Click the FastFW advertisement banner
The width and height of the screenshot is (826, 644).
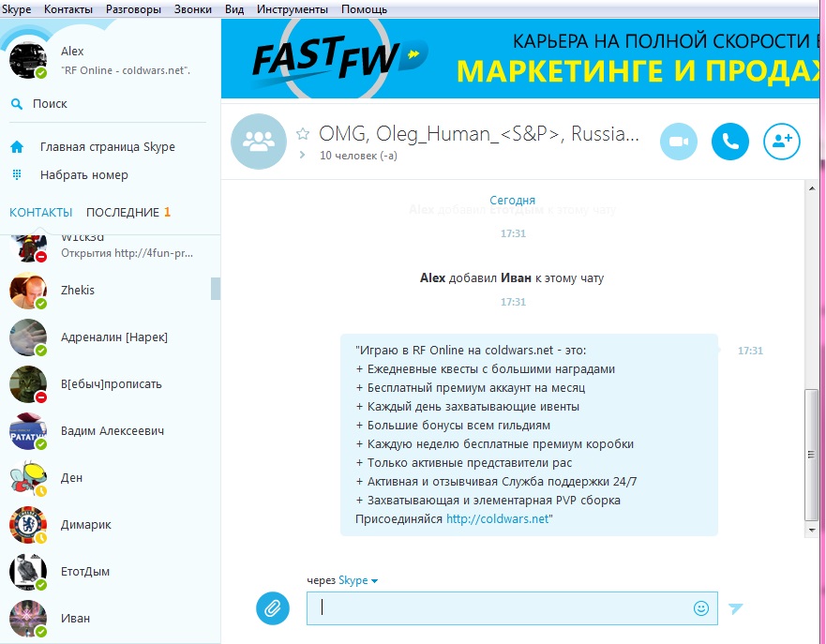(520, 58)
